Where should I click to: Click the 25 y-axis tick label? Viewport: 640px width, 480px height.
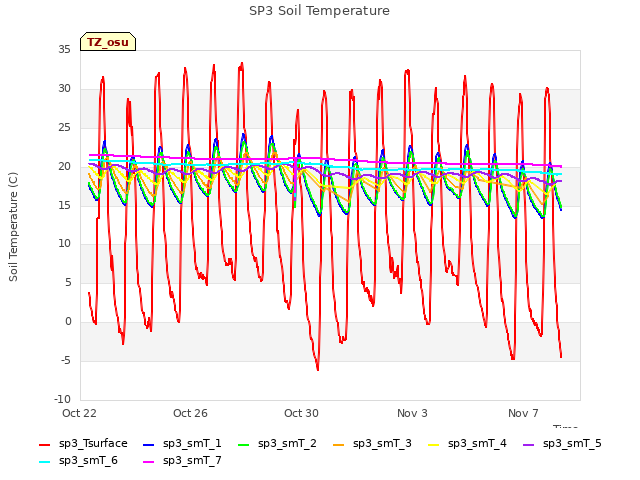coord(64,128)
